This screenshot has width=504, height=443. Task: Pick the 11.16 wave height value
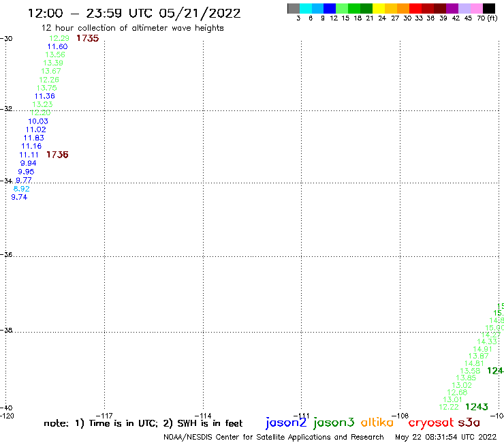tap(31, 146)
